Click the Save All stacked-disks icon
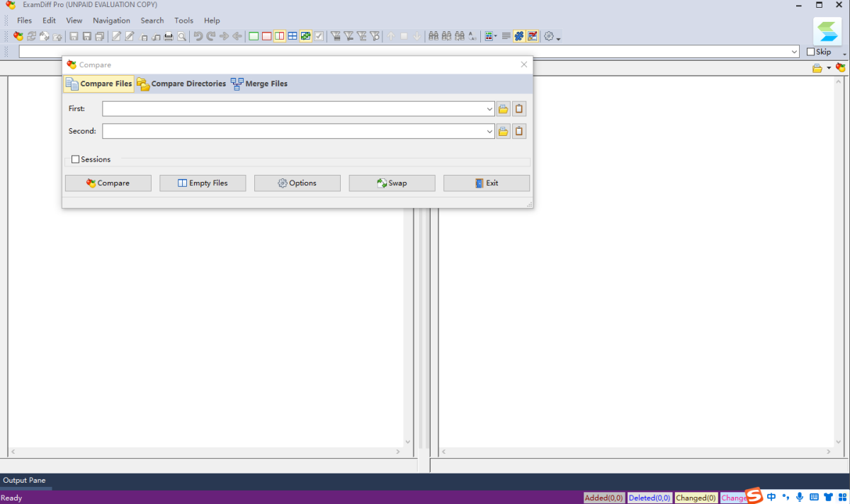Screen dimensions: 850x504 tap(100, 36)
